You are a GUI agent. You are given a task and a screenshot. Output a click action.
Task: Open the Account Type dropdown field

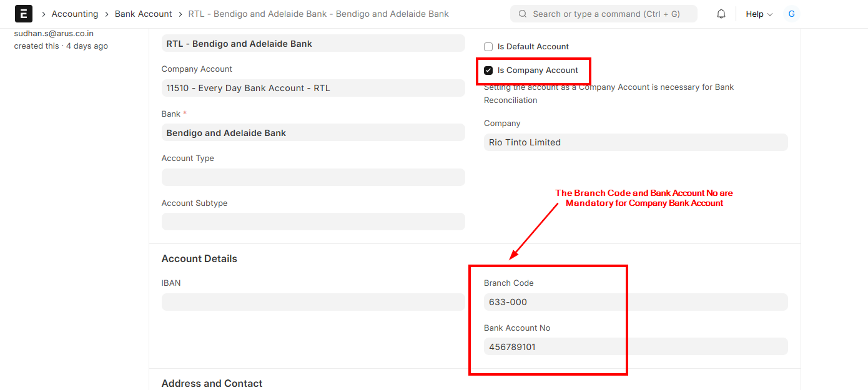[x=313, y=177]
